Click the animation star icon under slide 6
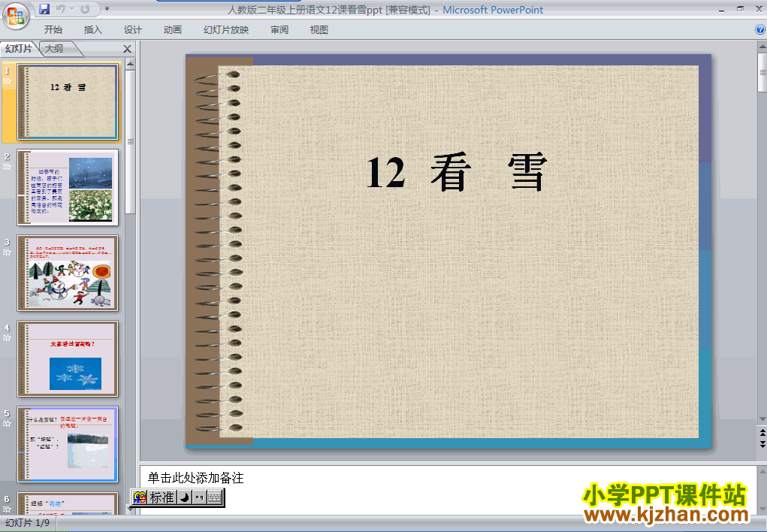Screen dimensions: 767x532 tap(7, 509)
